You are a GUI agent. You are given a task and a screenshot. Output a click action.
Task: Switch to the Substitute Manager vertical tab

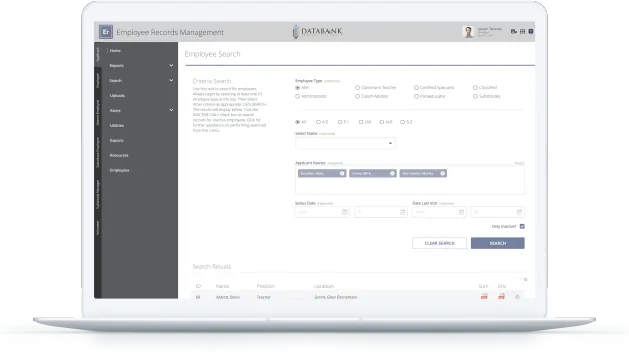pos(97,194)
